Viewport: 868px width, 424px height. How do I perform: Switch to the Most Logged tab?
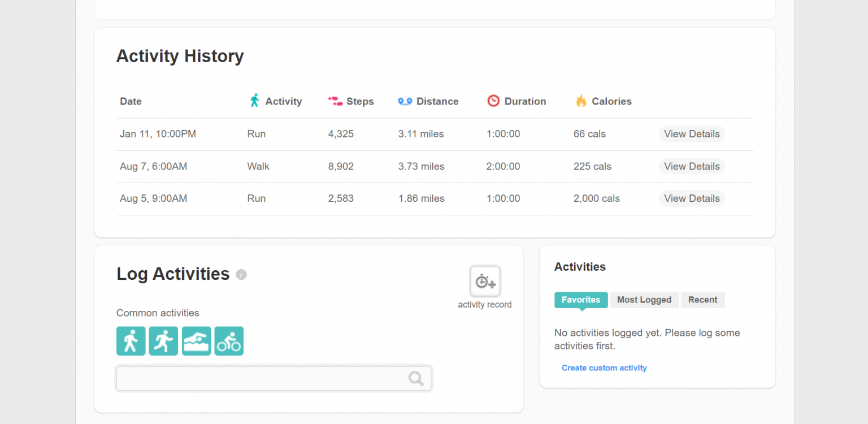pyautogui.click(x=644, y=300)
